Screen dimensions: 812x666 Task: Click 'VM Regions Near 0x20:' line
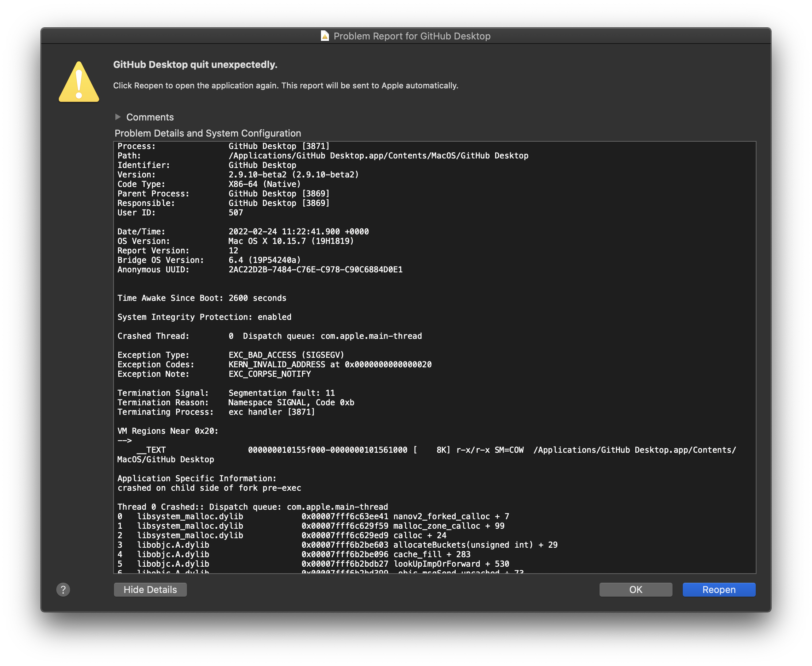click(x=168, y=431)
